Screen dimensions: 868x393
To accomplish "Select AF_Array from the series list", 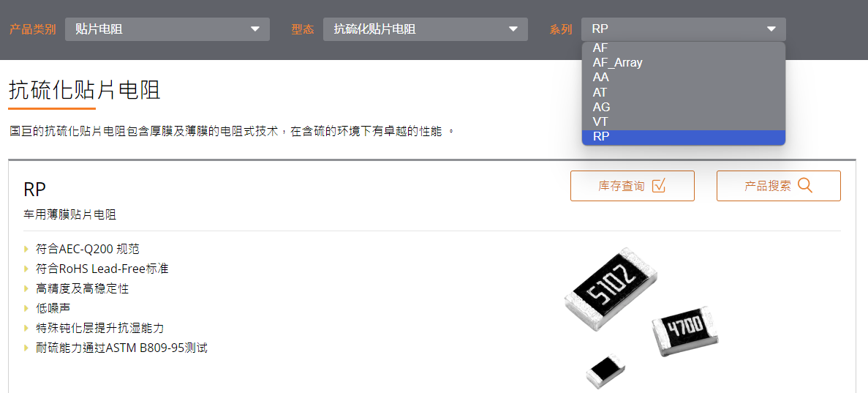I will [x=684, y=63].
